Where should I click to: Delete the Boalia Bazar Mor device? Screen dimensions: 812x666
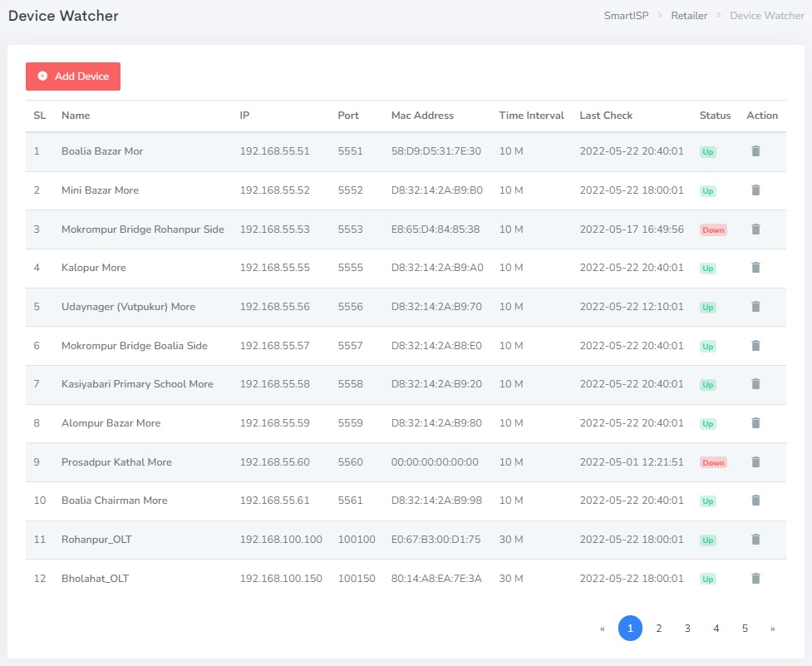[x=755, y=151]
